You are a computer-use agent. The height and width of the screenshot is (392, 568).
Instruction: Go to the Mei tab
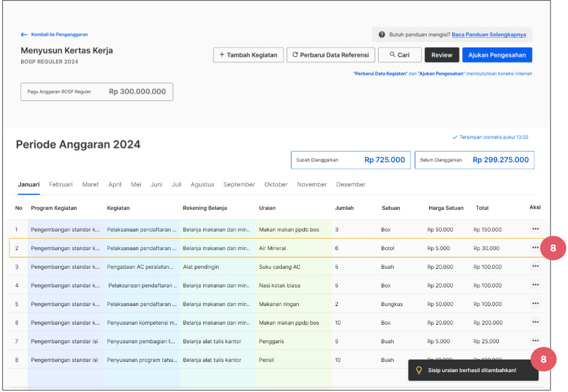click(x=136, y=185)
